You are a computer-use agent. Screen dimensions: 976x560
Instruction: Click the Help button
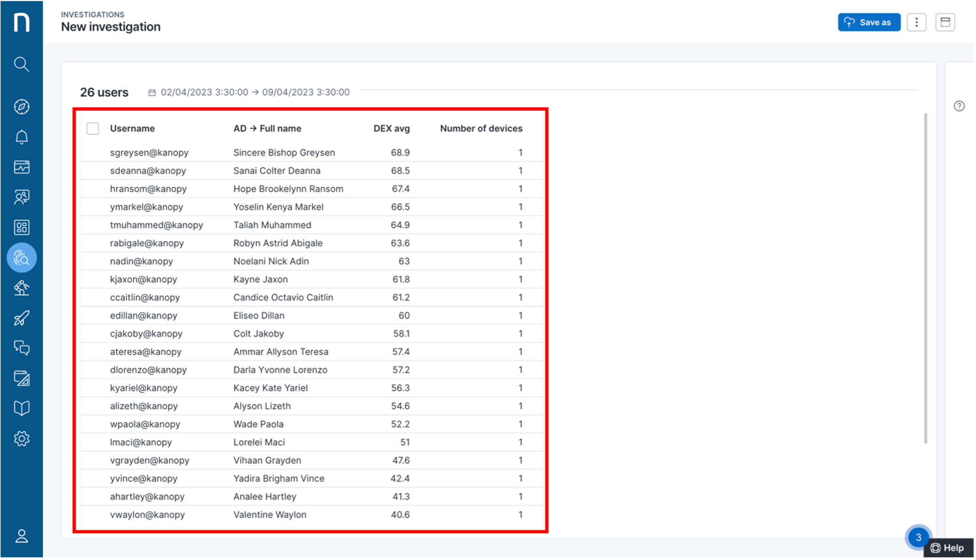tap(948, 548)
